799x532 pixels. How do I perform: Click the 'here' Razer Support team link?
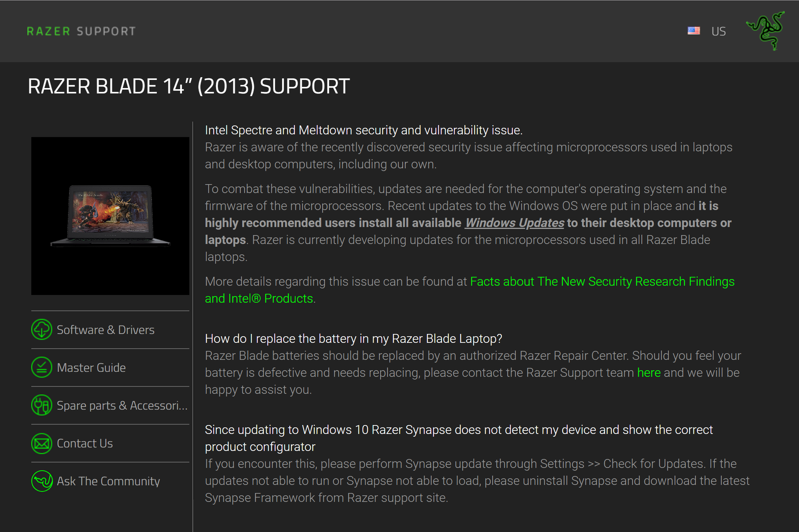click(x=649, y=373)
